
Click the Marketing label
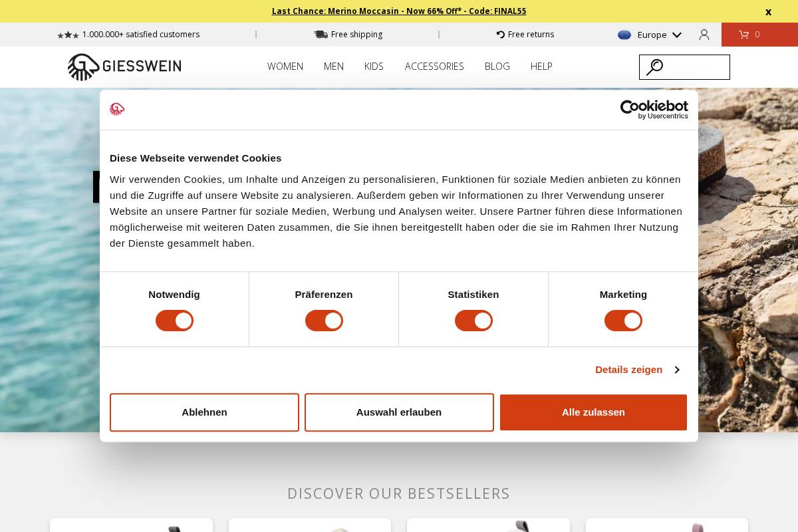623,295
